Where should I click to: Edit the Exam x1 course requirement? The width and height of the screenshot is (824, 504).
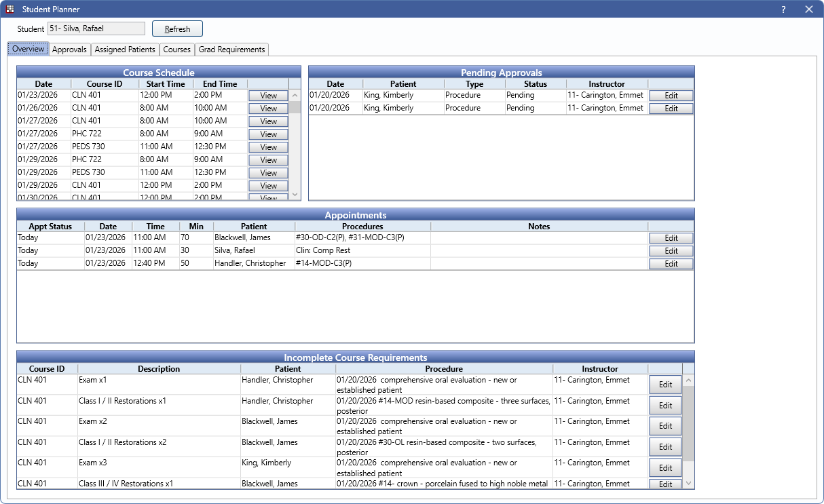(665, 385)
